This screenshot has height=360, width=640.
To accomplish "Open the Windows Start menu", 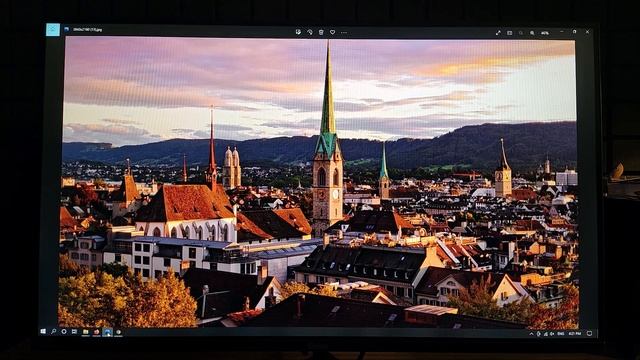I will point(43,331).
